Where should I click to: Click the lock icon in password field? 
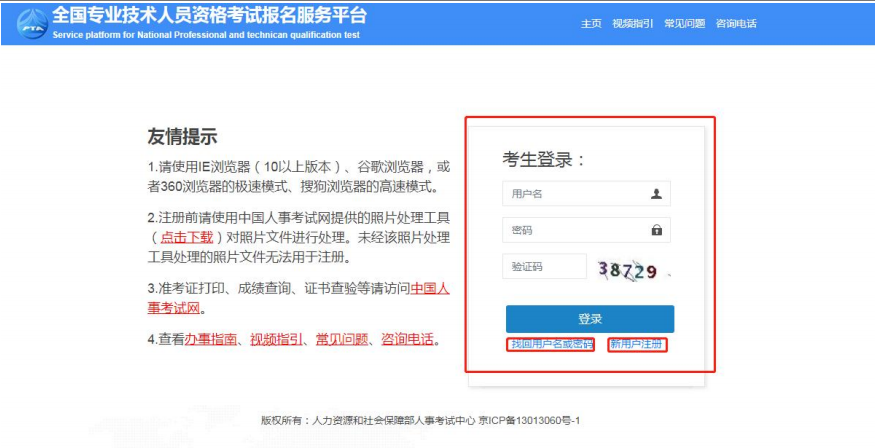coord(657,230)
